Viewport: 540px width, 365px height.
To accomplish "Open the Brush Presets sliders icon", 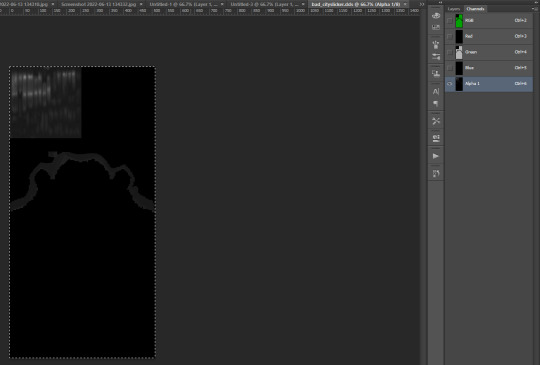I will click(x=436, y=56).
